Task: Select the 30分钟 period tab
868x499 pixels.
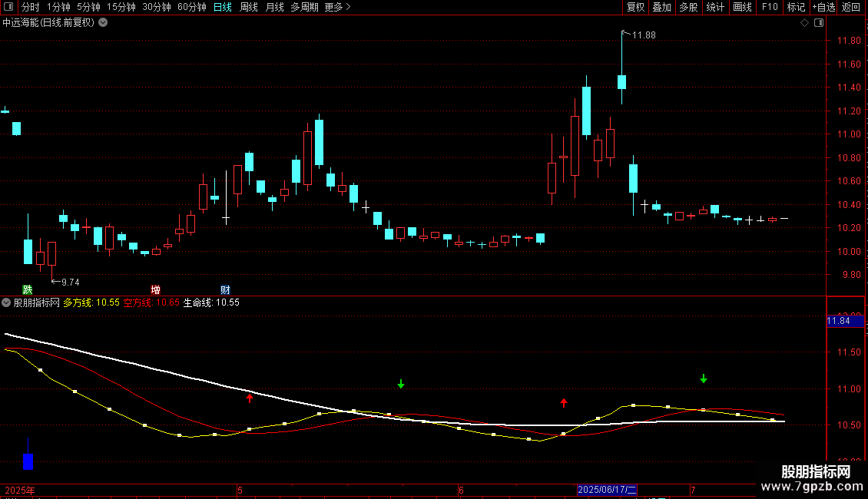Action: point(156,7)
